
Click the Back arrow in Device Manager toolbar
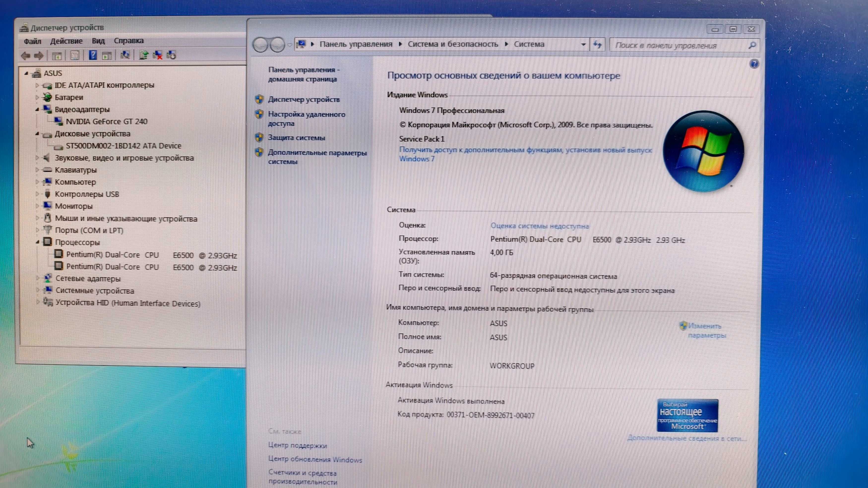26,56
